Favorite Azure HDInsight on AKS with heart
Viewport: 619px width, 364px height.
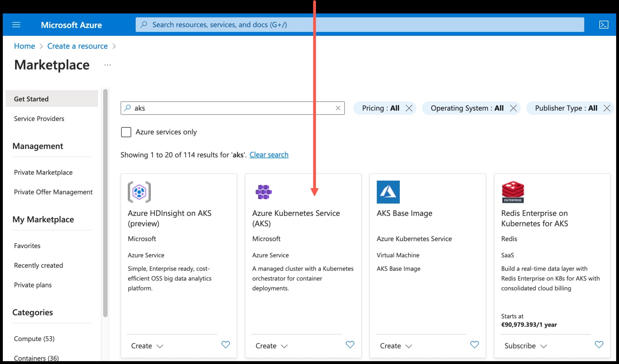click(x=226, y=345)
